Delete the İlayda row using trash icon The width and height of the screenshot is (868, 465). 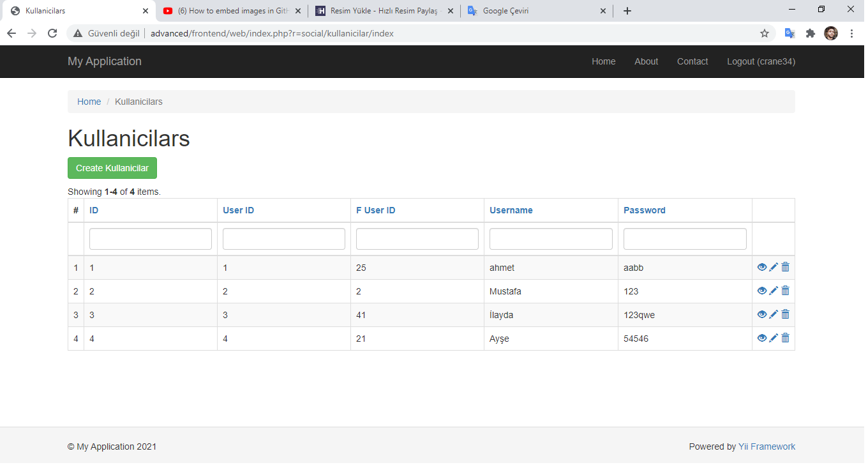click(x=785, y=314)
